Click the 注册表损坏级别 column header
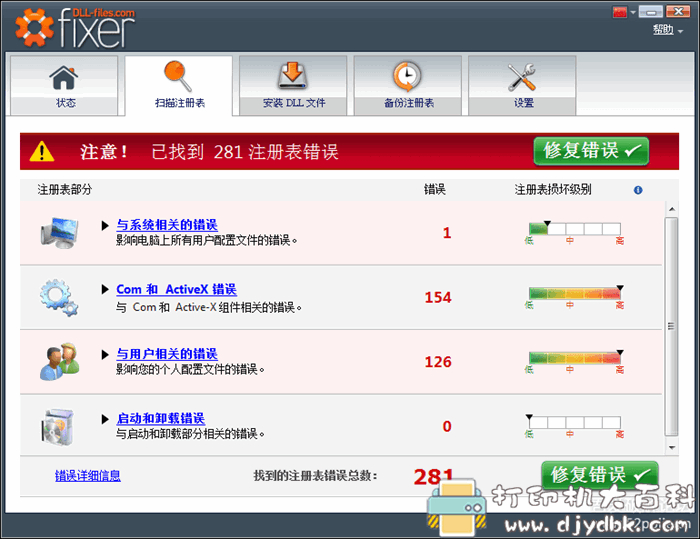 coord(553,189)
